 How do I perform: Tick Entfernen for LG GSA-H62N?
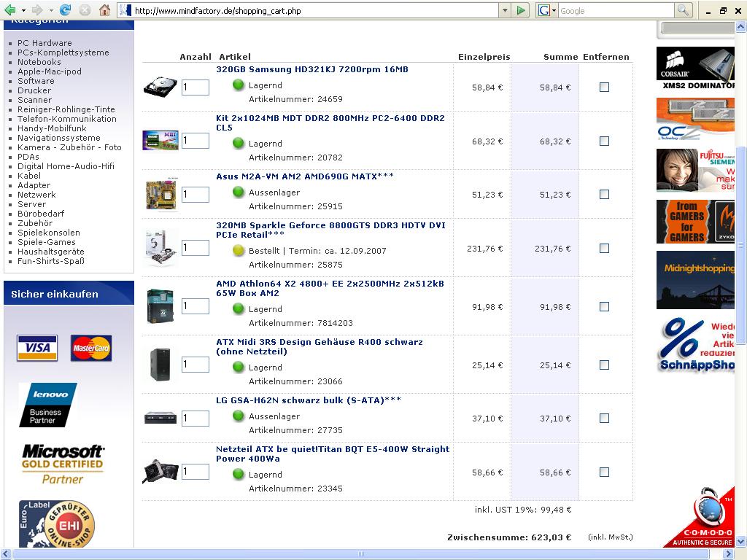click(604, 418)
